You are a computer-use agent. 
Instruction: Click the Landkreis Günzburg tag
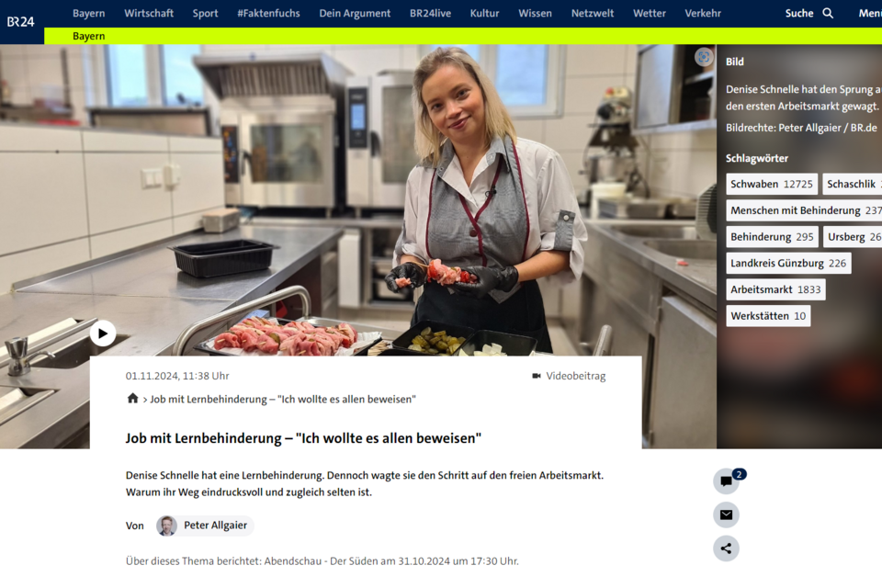pos(788,264)
